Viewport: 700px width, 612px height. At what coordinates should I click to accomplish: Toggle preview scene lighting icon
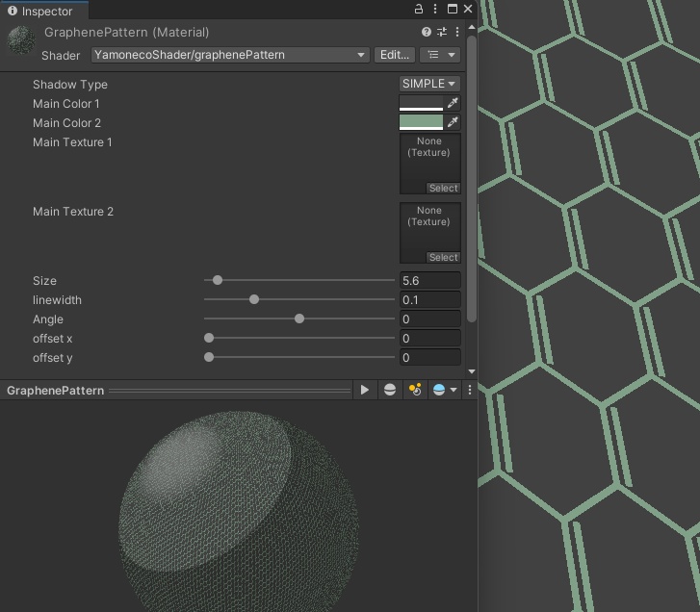coord(415,390)
